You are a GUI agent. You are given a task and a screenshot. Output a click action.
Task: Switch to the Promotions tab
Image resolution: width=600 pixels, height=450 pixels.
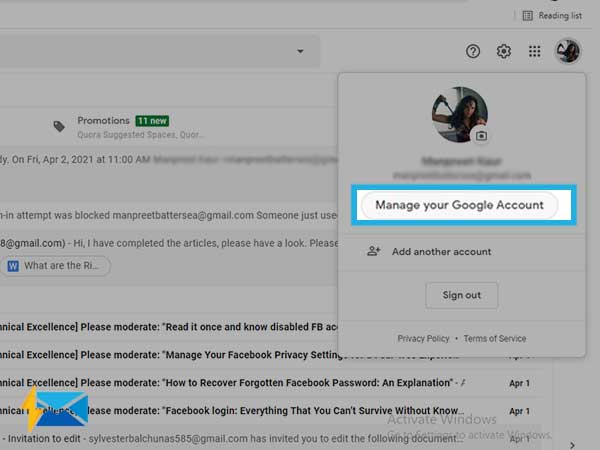click(x=129, y=127)
